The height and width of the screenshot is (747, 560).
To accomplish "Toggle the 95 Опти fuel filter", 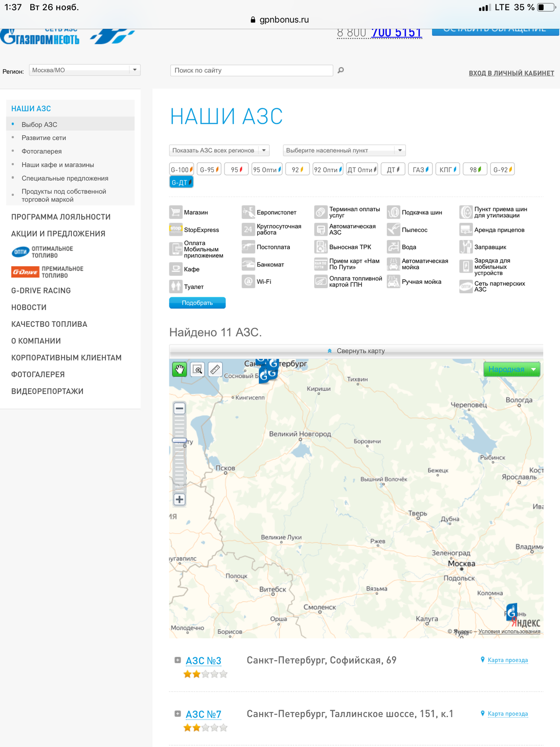I will point(267,169).
